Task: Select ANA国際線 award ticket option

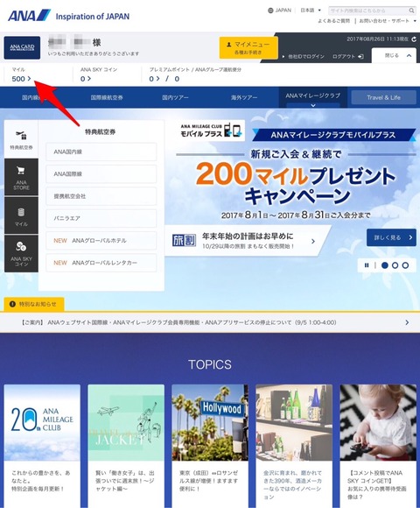Action: coord(101,174)
